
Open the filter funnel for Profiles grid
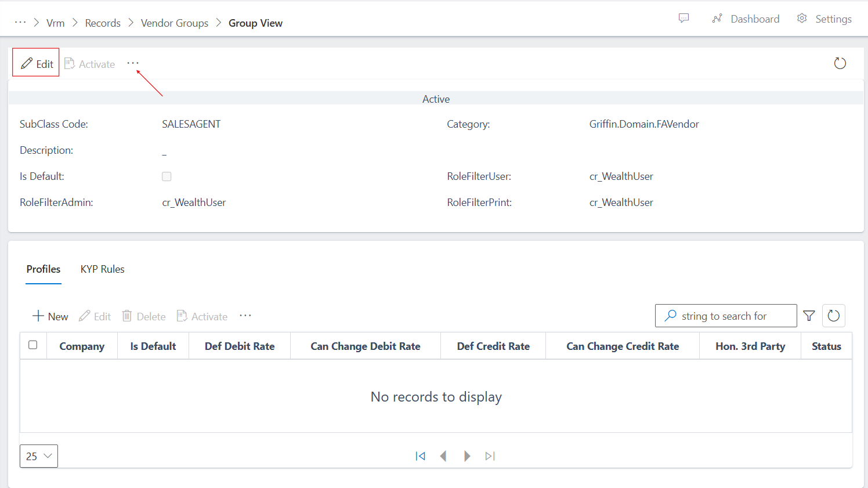pos(809,316)
